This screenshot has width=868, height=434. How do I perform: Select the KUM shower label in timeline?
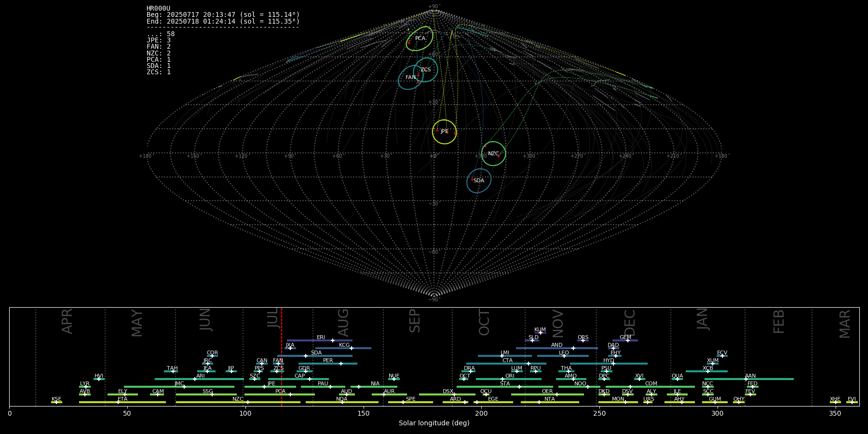click(x=540, y=330)
